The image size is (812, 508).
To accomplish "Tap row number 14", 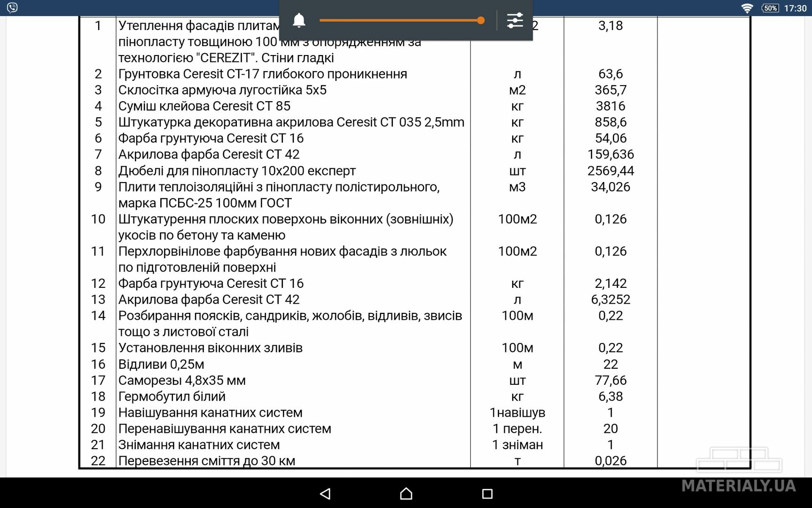I will coord(98,316).
